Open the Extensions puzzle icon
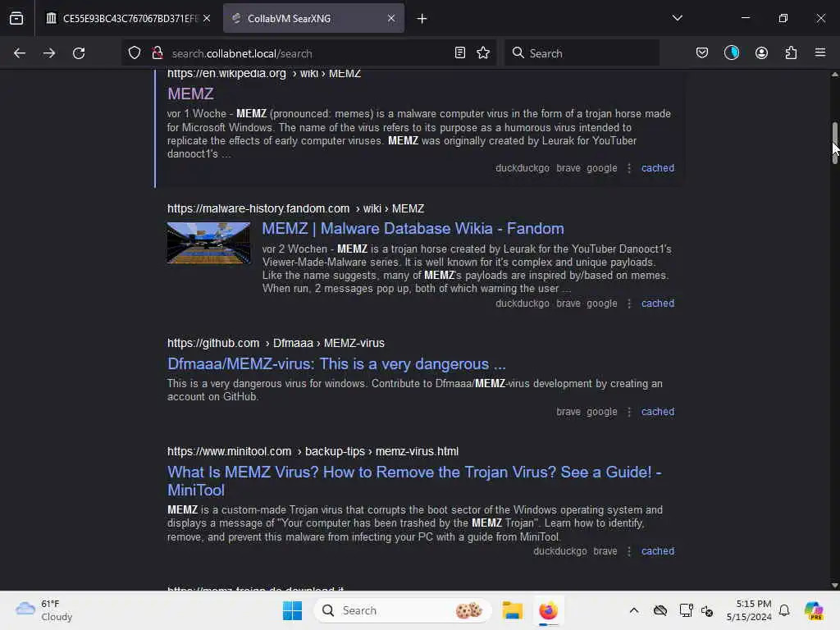The image size is (840, 630). click(791, 52)
